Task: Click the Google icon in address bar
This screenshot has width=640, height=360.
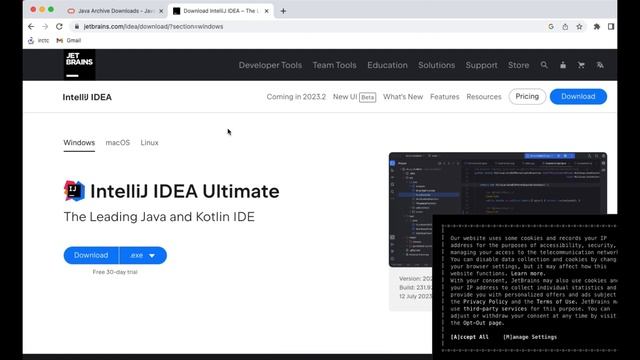Action: pyautogui.click(x=551, y=27)
